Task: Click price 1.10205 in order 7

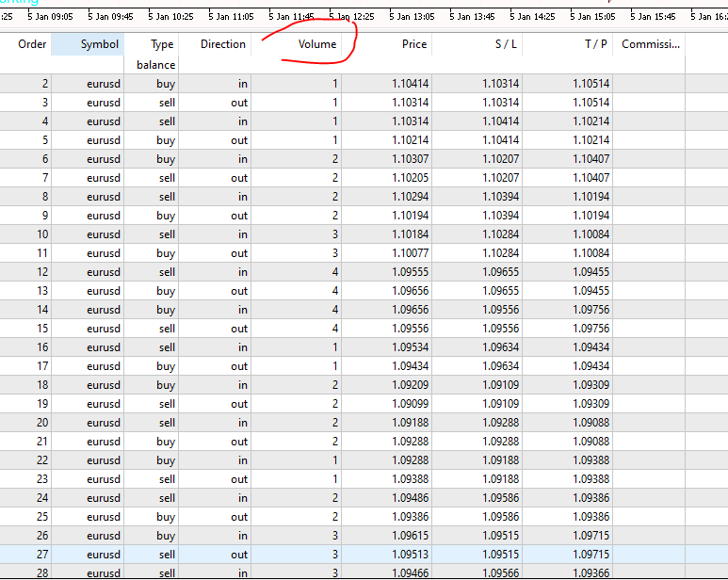Action: 411,178
